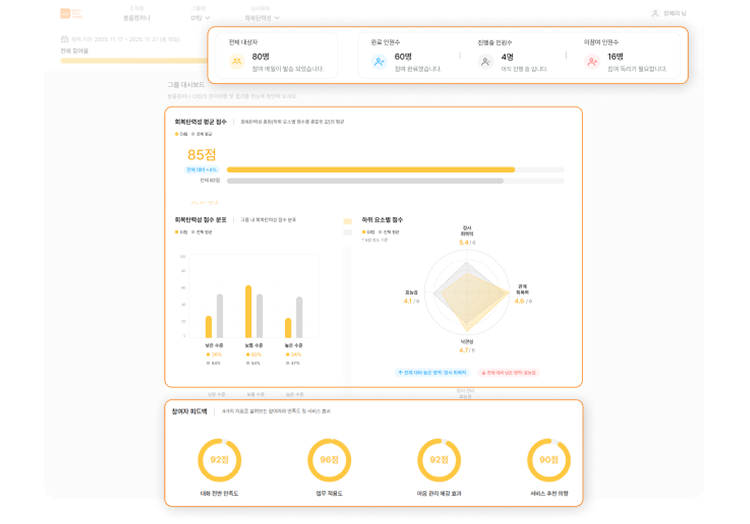
Task: Click the 62% value under the bar chart
Action: click(x=254, y=354)
